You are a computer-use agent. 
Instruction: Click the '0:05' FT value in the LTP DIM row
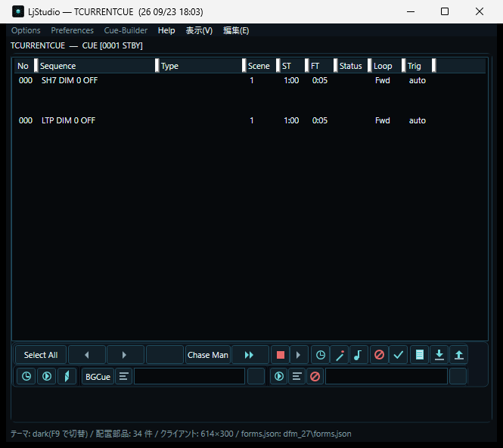tap(320, 120)
